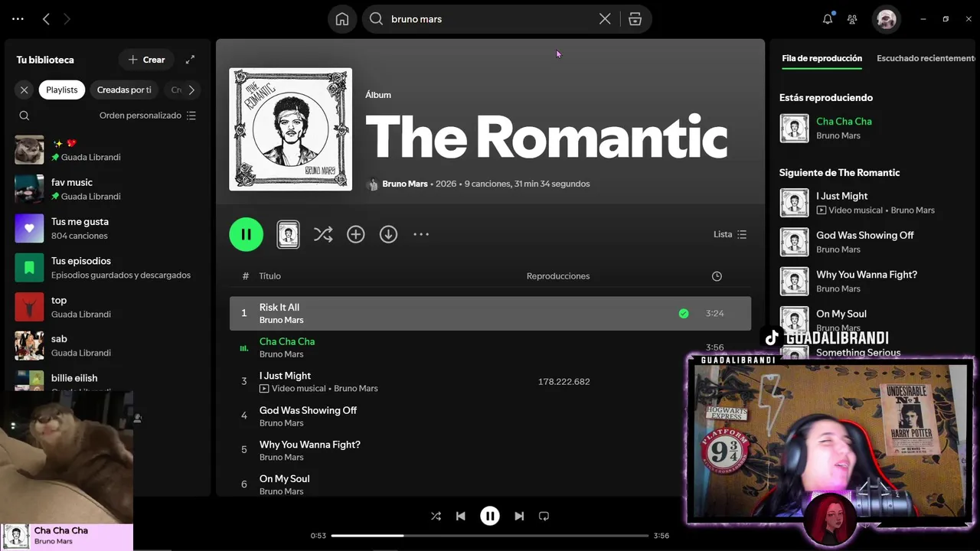This screenshot has width=980, height=551.
Task: Click the album preview thumbnail button
Action: 288,234
